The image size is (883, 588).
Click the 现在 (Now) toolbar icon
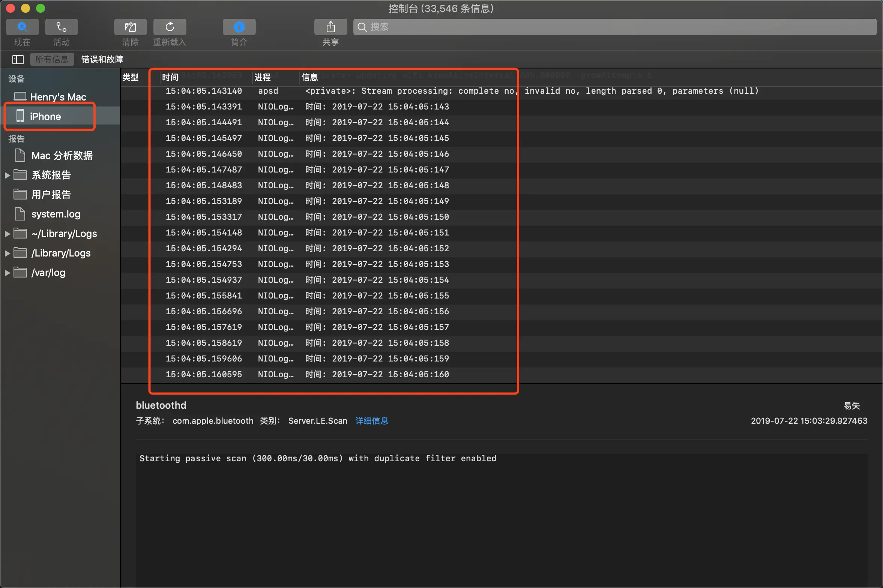click(x=22, y=27)
